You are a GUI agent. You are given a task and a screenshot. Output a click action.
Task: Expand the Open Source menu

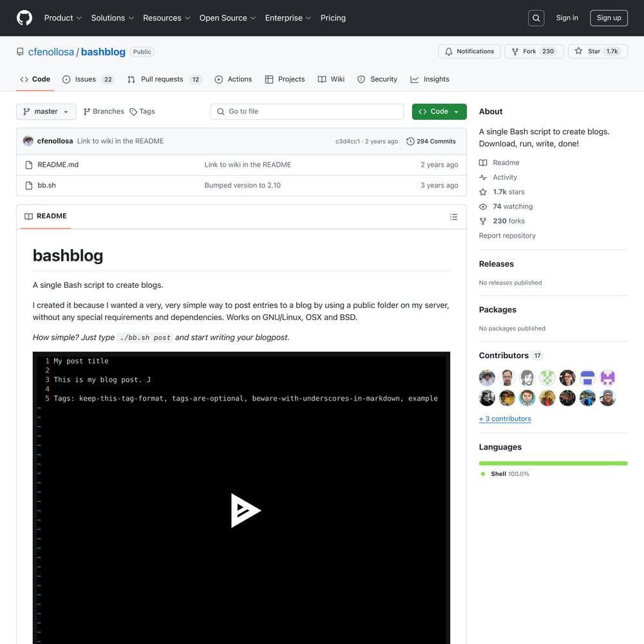click(227, 18)
